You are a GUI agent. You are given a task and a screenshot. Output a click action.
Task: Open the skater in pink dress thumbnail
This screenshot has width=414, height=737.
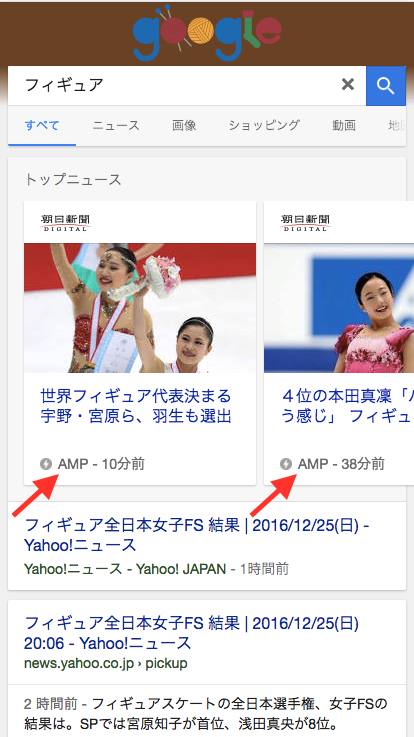339,308
